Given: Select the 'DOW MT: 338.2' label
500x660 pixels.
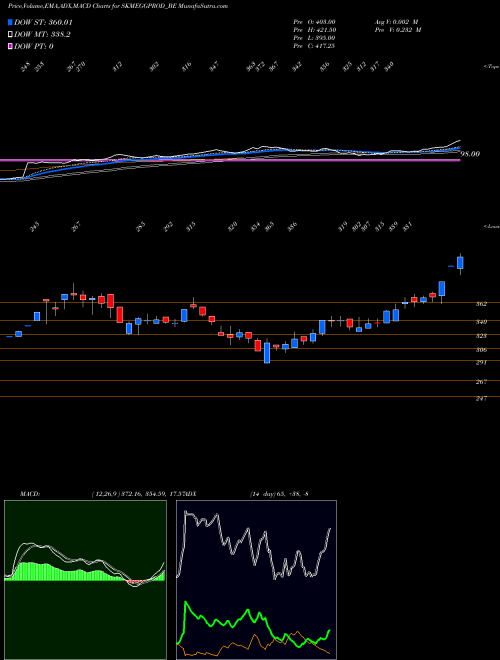Looking at the screenshot, I should pyautogui.click(x=42, y=35).
